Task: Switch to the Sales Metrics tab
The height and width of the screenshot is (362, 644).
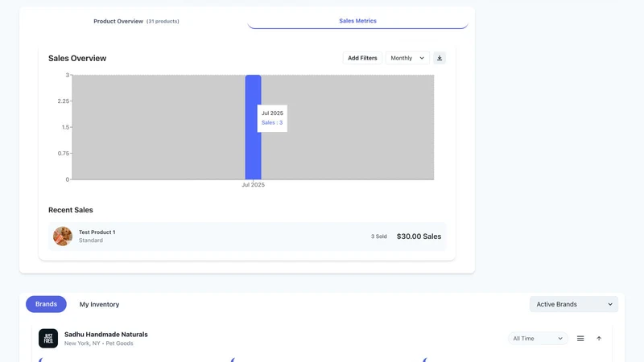Action: coord(357,21)
